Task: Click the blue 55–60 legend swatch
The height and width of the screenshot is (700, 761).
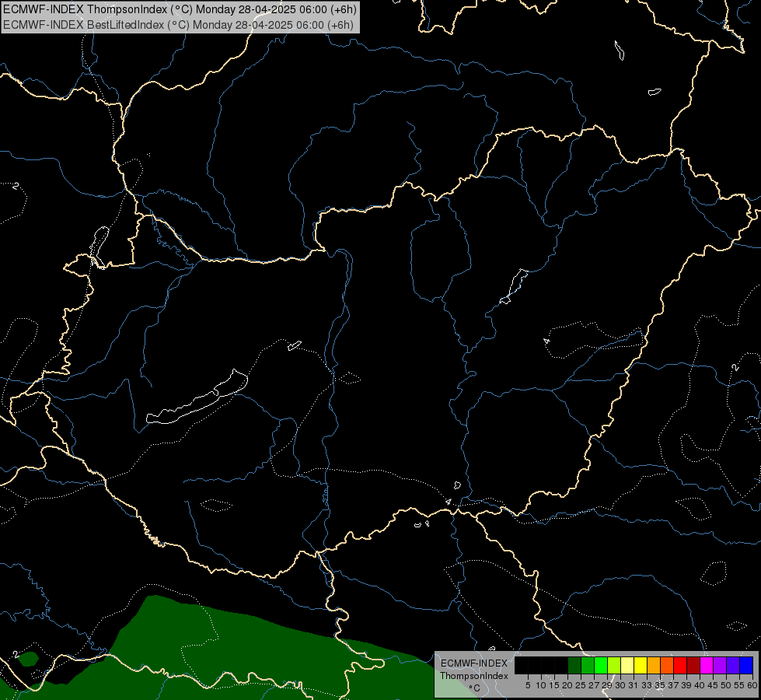Action: (746, 665)
